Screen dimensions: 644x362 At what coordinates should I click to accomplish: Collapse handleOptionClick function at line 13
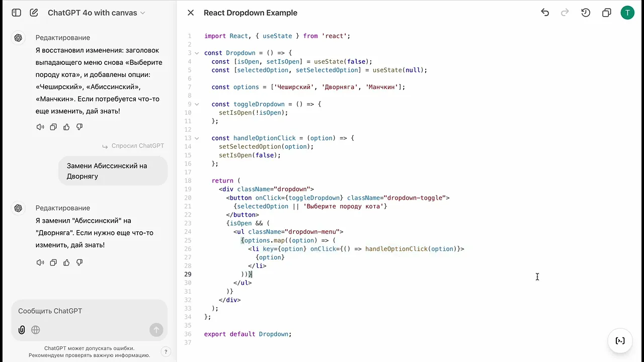pyautogui.click(x=197, y=138)
